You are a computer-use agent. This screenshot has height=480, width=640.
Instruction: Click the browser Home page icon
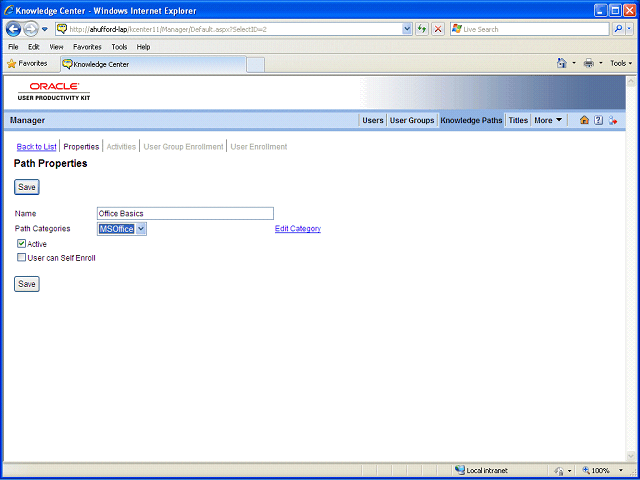[x=562, y=63]
